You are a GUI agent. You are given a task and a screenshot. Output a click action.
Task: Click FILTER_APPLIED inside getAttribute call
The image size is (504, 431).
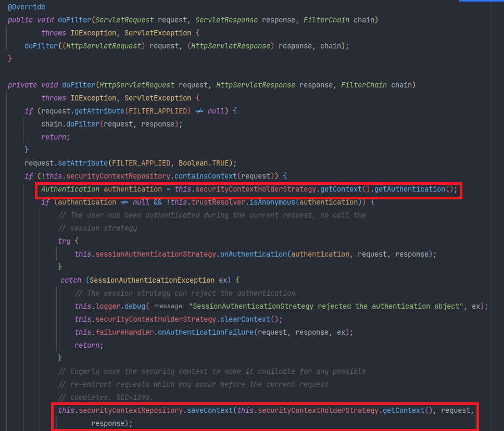(158, 111)
